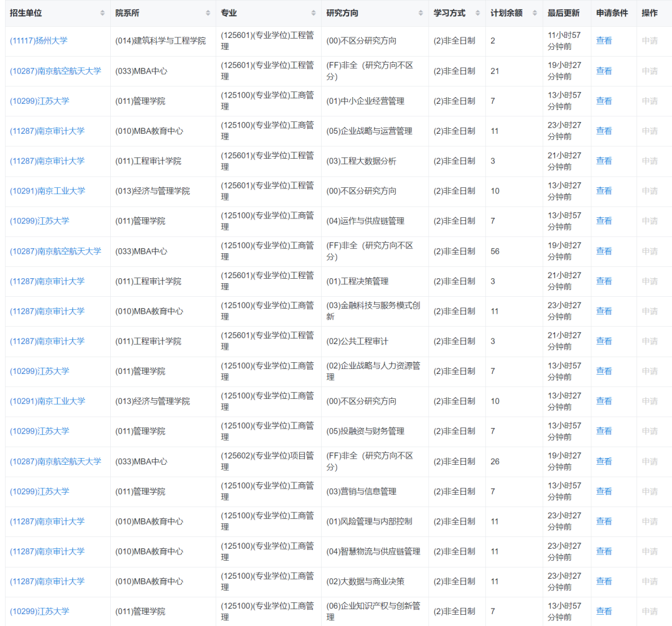
Task: Click 查看 for 企业知识产权与创新管理 row
Action: [604, 612]
